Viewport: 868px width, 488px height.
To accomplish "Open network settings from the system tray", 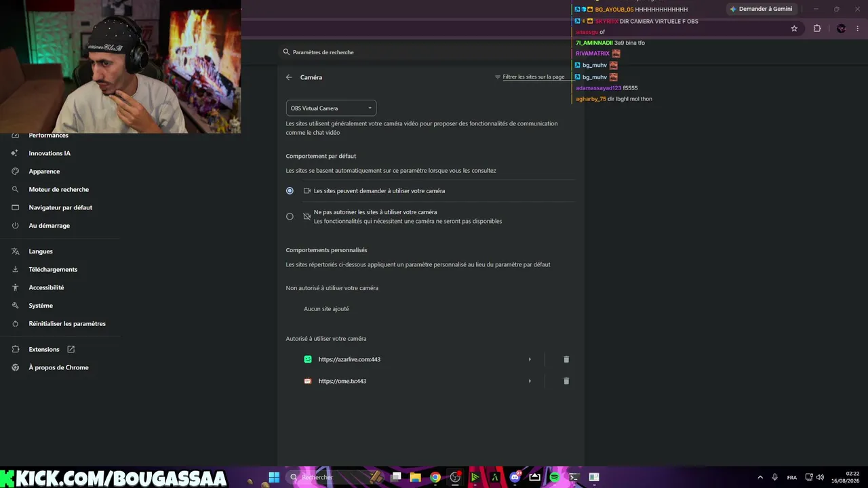I will pyautogui.click(x=809, y=477).
